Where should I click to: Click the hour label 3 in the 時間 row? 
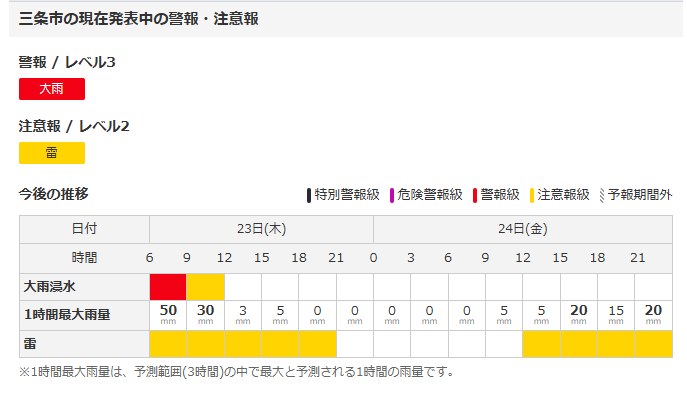pyautogui.click(x=411, y=257)
